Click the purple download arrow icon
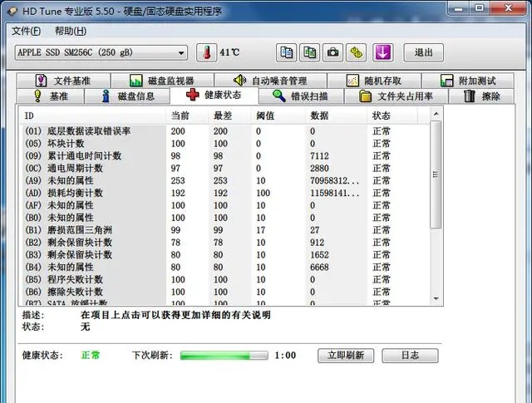Screen dimensions: 532x403 coord(382,52)
